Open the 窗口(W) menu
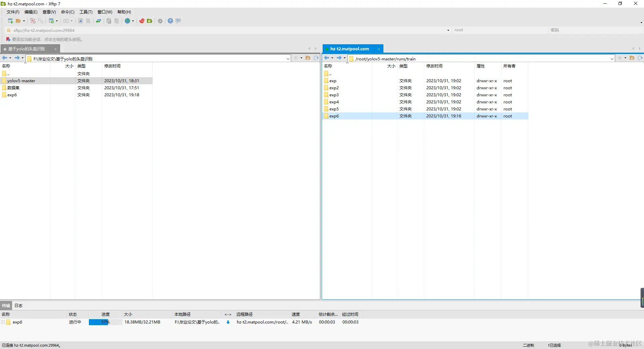 [x=105, y=12]
